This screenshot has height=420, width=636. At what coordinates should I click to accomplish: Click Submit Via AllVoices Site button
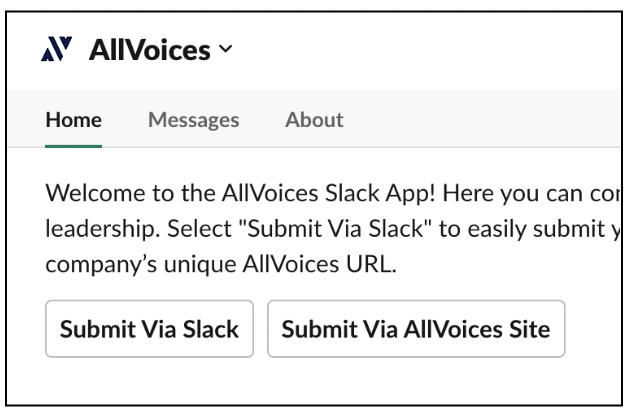pyautogui.click(x=416, y=329)
